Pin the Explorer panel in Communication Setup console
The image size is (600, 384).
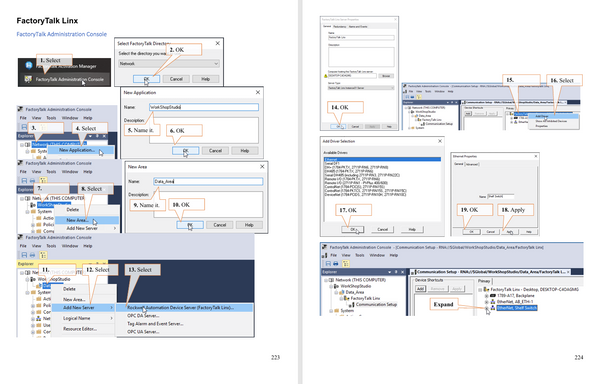[396, 272]
